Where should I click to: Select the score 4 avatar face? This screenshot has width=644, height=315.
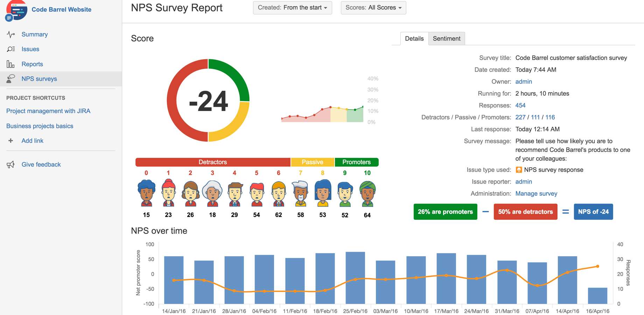tap(234, 194)
